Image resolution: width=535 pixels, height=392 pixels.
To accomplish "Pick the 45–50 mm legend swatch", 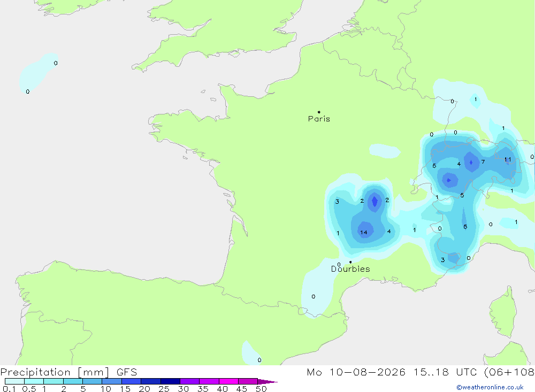I will click(248, 381).
